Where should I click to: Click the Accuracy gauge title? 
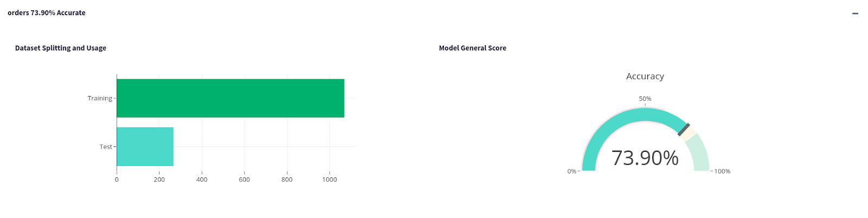(x=645, y=76)
